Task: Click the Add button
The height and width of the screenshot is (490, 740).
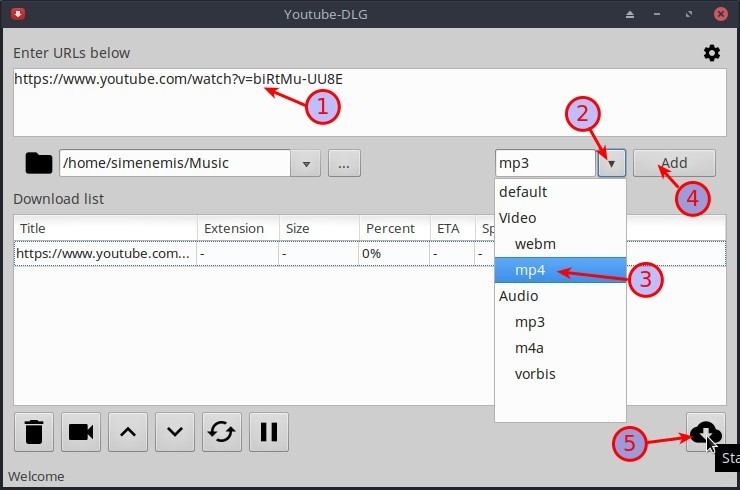Action: pos(674,163)
